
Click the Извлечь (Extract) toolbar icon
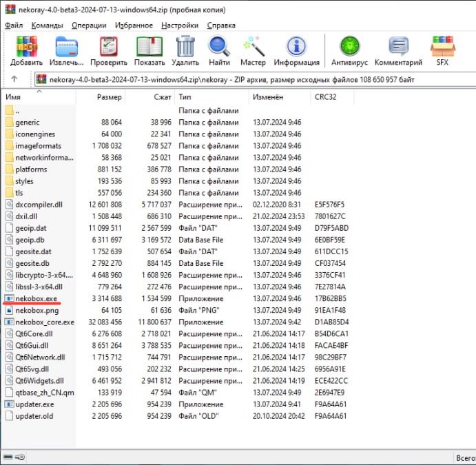point(67,46)
